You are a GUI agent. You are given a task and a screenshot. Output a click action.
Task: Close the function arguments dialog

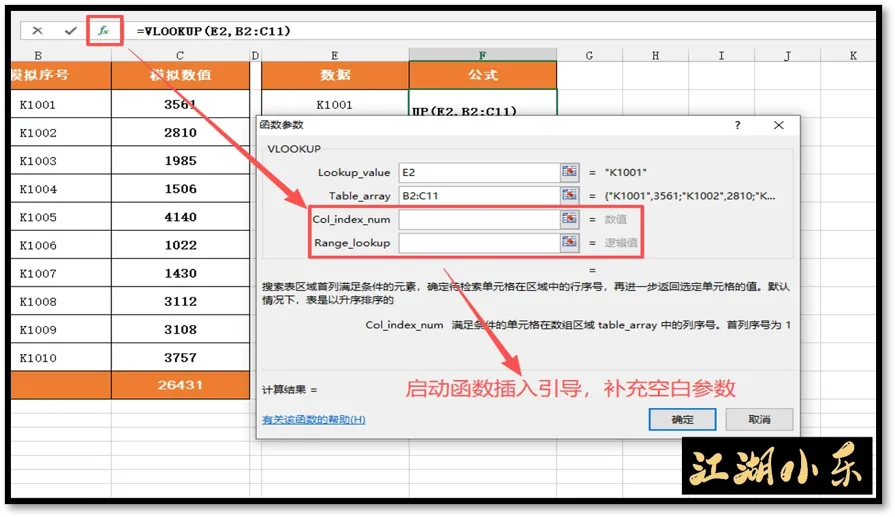coord(779,125)
